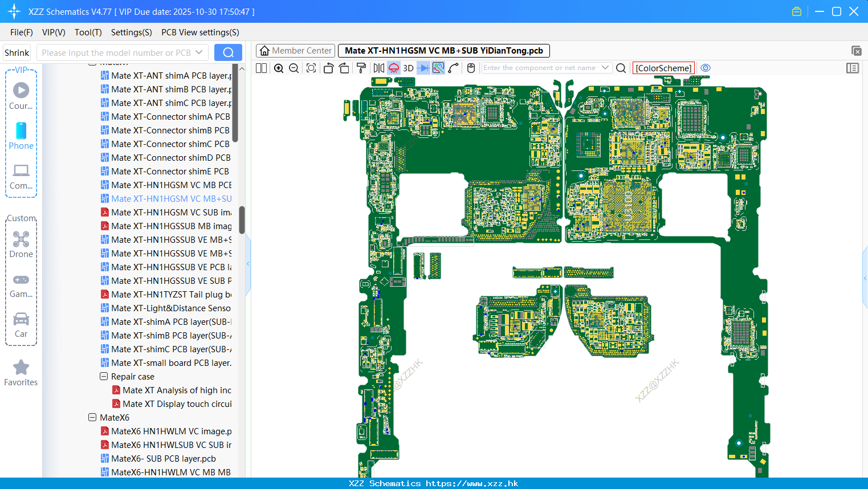Open Mate XT-ANT shimA PCB layer file
The image size is (868, 489).
(x=166, y=75)
